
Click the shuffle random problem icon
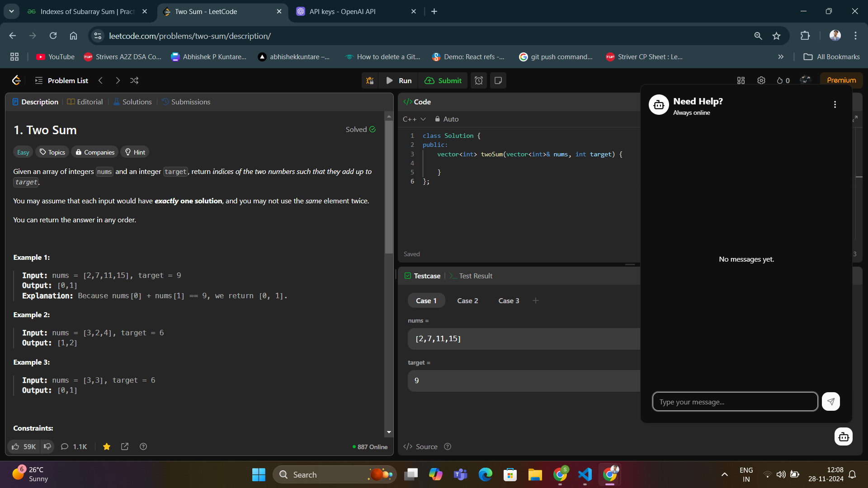pos(134,80)
